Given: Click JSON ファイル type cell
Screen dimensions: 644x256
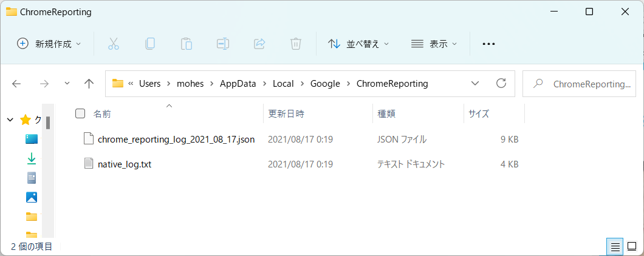Looking at the screenshot, I should 402,140.
